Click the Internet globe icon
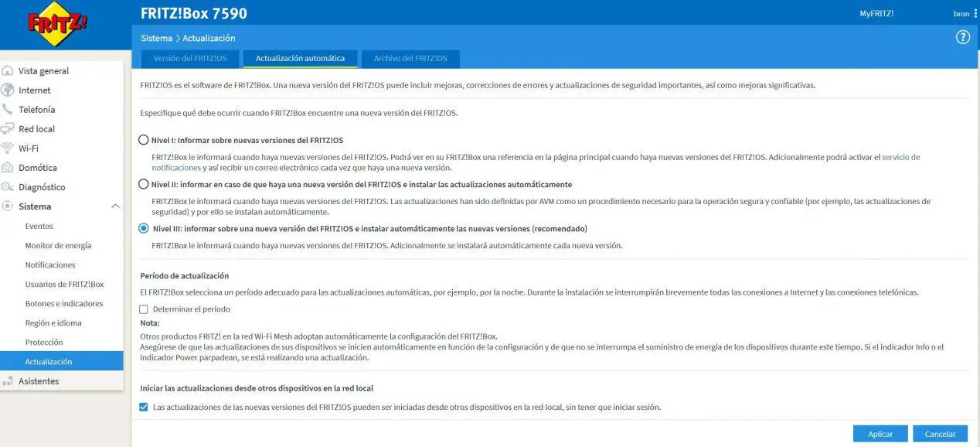The width and height of the screenshot is (980, 447). 8,90
